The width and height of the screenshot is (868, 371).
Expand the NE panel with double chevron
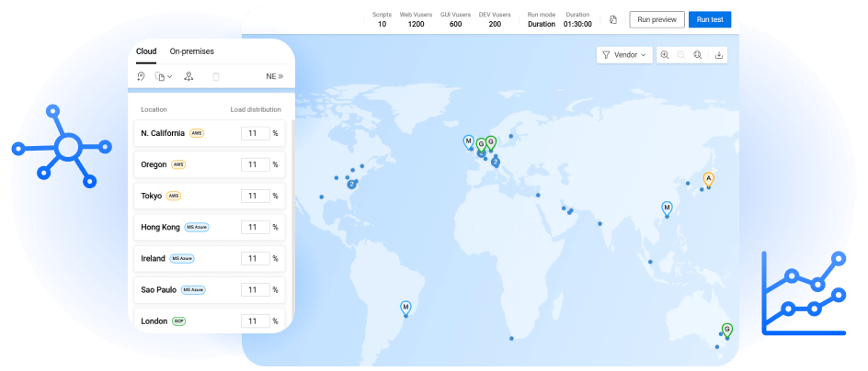pos(275,77)
